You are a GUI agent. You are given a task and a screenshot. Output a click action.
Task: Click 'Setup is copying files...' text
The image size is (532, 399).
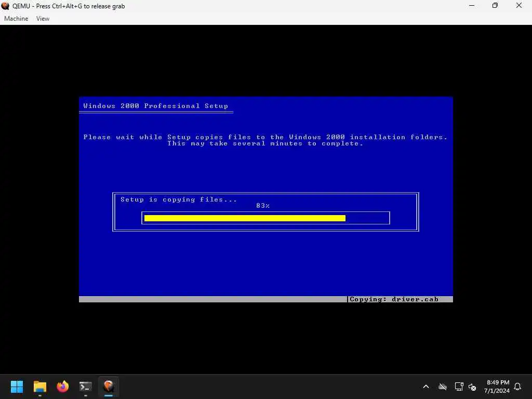pos(179,199)
